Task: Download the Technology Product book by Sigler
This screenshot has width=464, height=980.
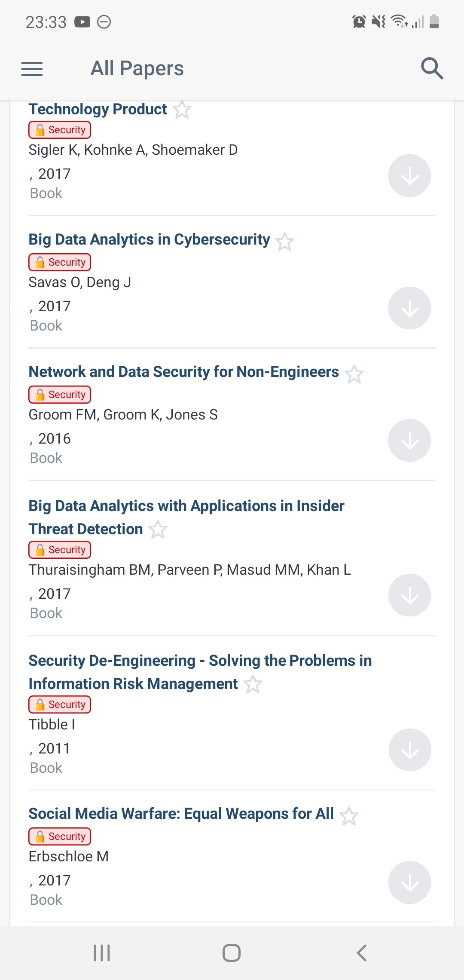Action: pyautogui.click(x=409, y=176)
